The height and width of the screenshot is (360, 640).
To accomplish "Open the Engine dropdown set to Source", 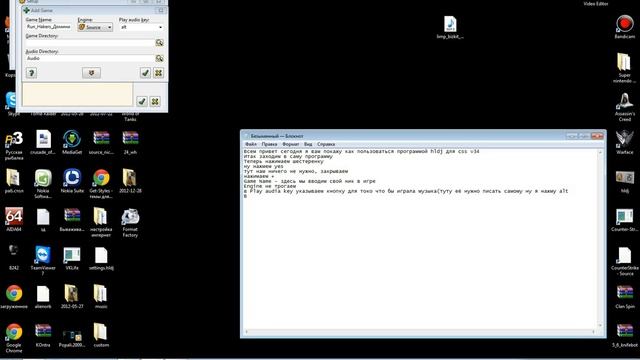I will point(95,27).
